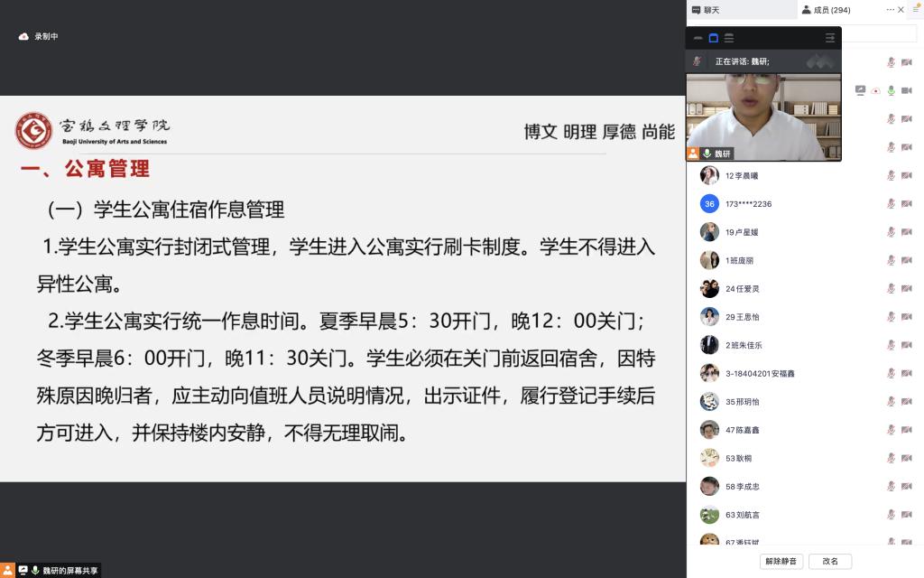924x578 pixels.
Task: Toggle camera icon for 19卢星媛
Action: pyautogui.click(x=906, y=232)
